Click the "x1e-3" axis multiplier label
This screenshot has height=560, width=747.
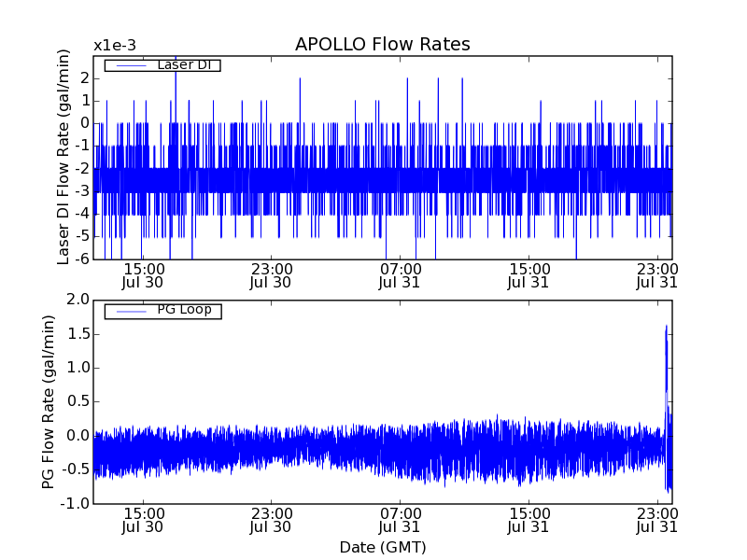(115, 46)
